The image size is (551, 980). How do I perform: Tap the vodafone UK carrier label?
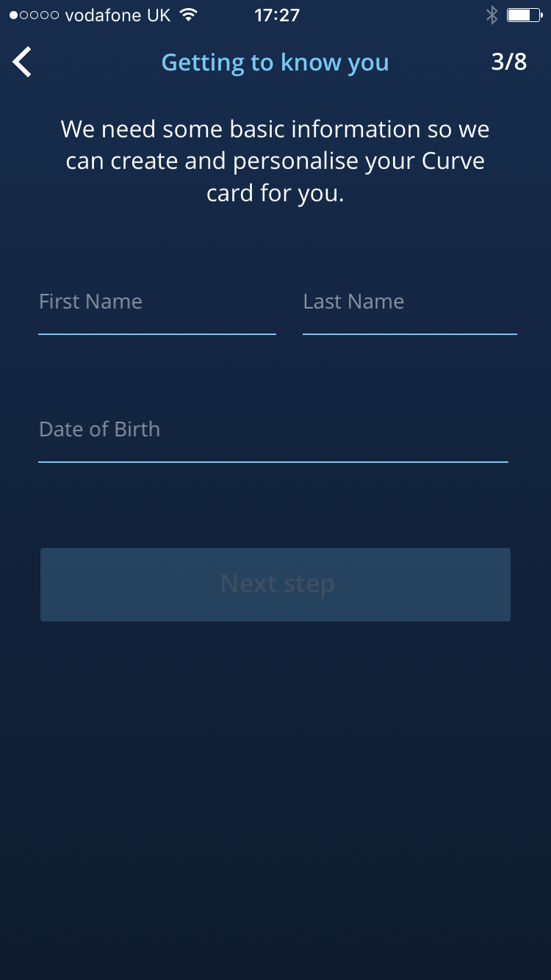(118, 15)
